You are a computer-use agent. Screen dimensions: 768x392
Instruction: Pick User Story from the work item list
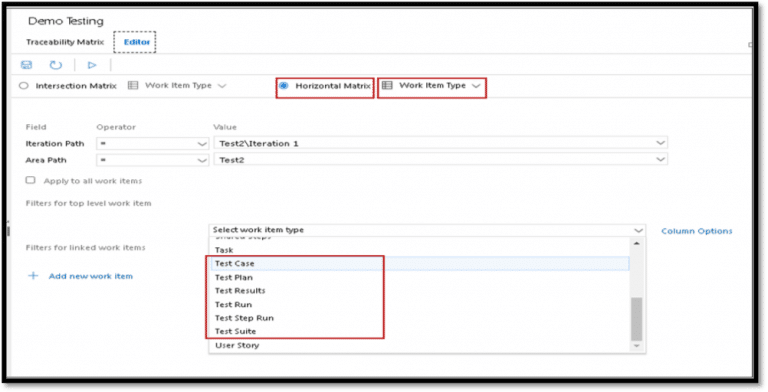[237, 345]
